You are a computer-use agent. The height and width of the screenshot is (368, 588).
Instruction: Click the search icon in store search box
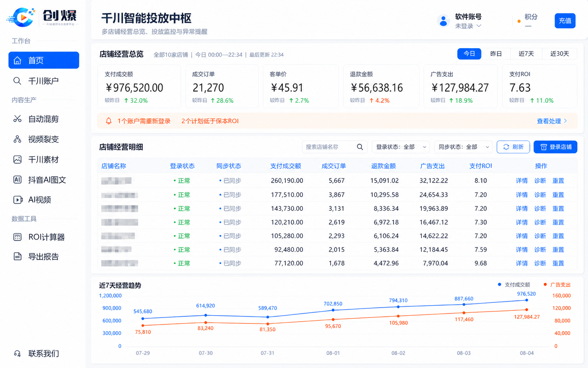[360, 147]
